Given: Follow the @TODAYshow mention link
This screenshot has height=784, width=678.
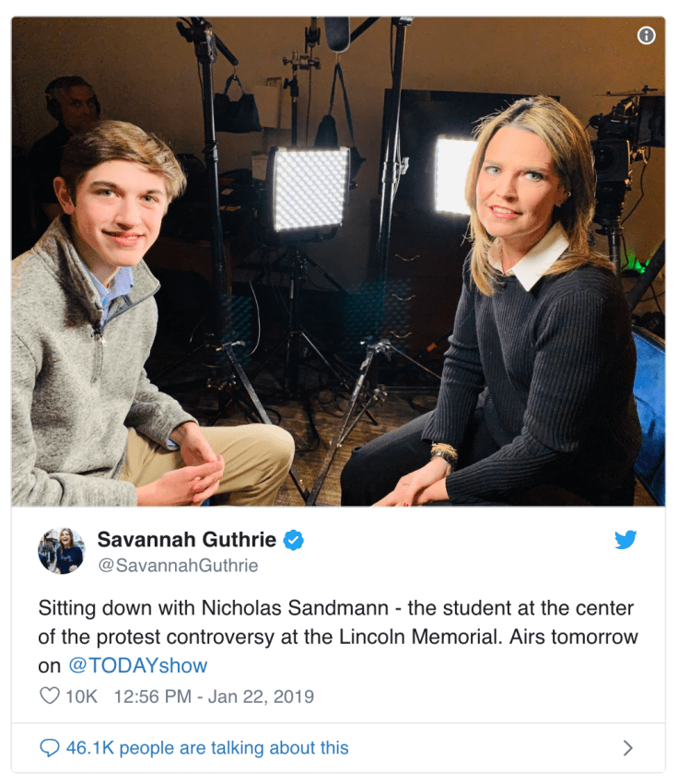Looking at the screenshot, I should tap(137, 665).
